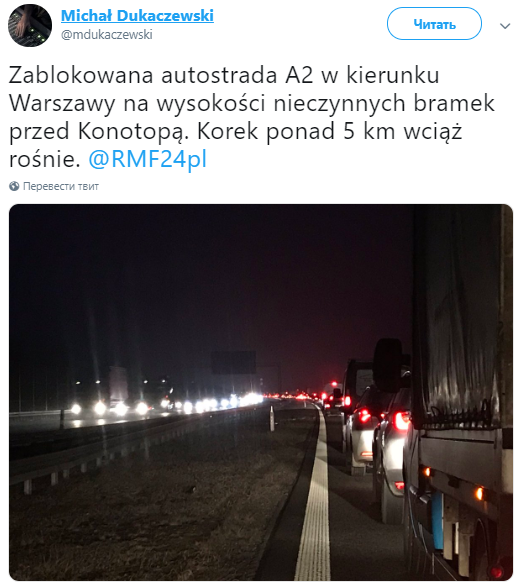Click the tweet text about autostrada A2

[252, 117]
